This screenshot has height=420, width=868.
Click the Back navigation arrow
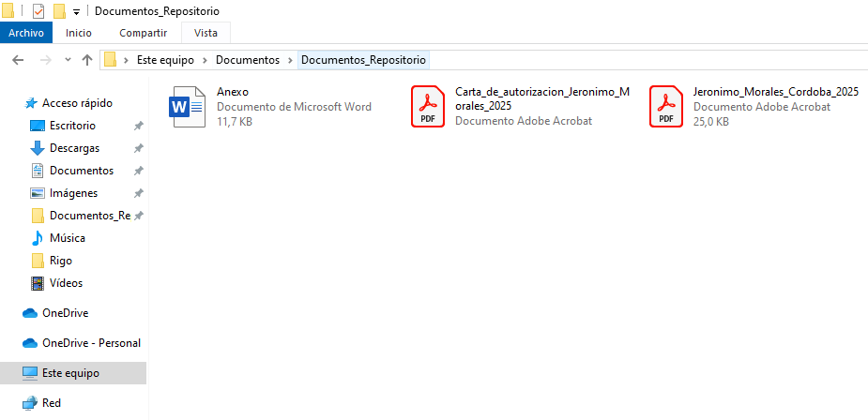18,60
